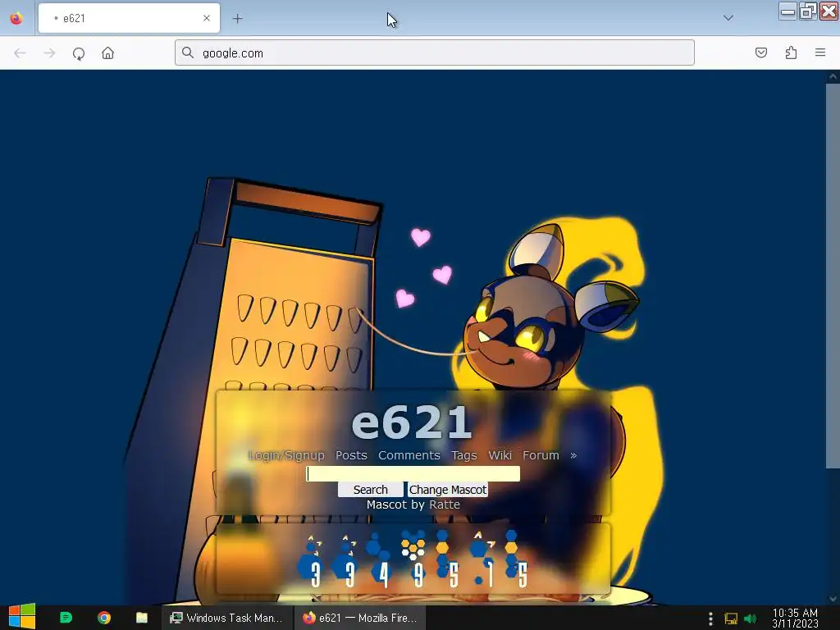Open a new tab with plus button

[x=237, y=19]
